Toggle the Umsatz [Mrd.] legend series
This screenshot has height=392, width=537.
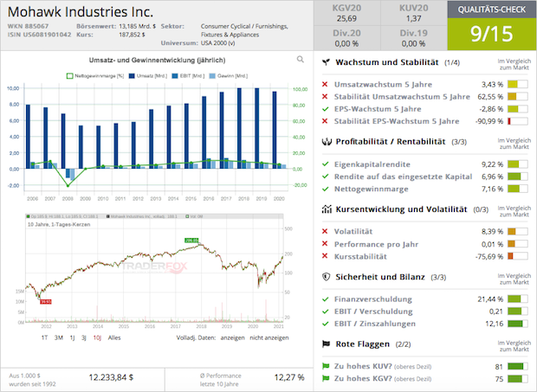tap(147, 76)
